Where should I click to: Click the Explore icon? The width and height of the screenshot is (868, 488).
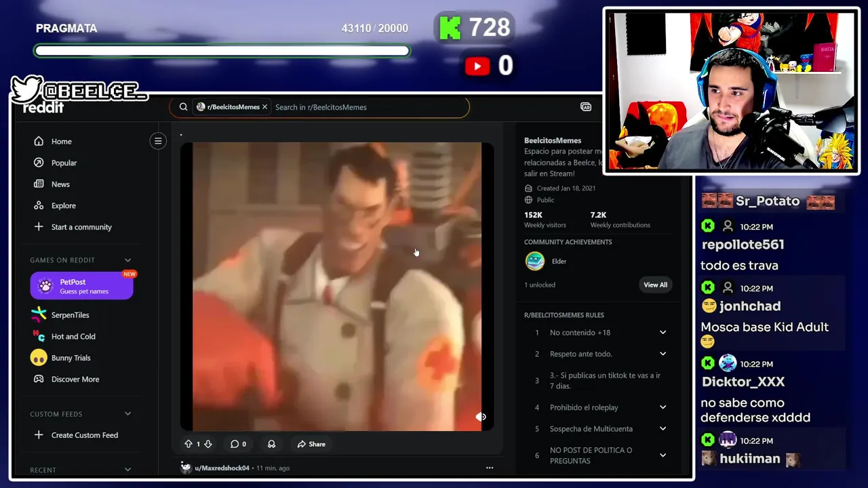click(39, 205)
